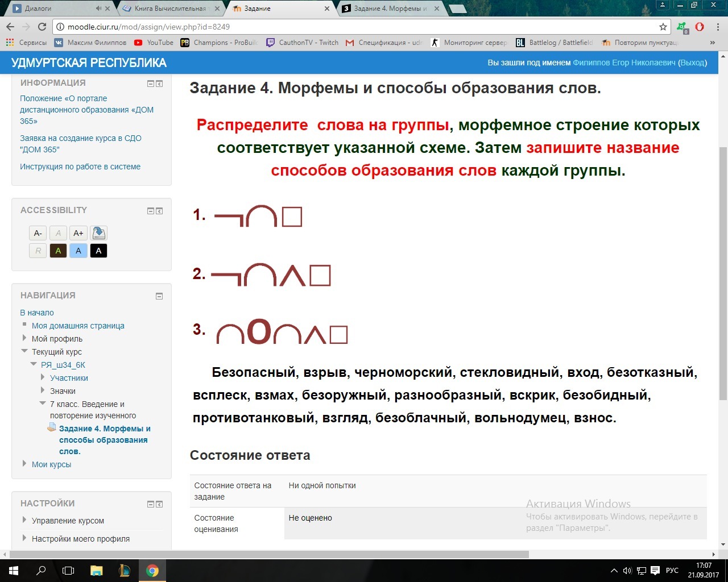The width and height of the screenshot is (728, 582).
Task: Dock the Accessibility block to the side
Action: [159, 211]
